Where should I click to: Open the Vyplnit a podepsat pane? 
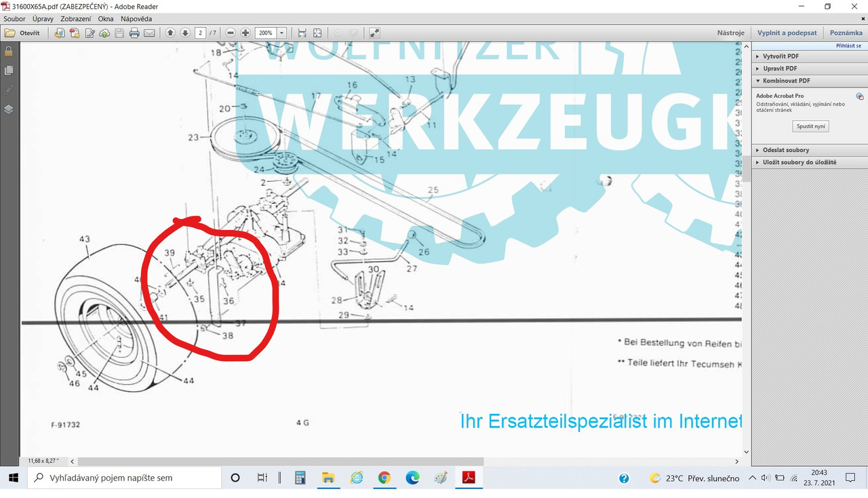click(x=787, y=33)
